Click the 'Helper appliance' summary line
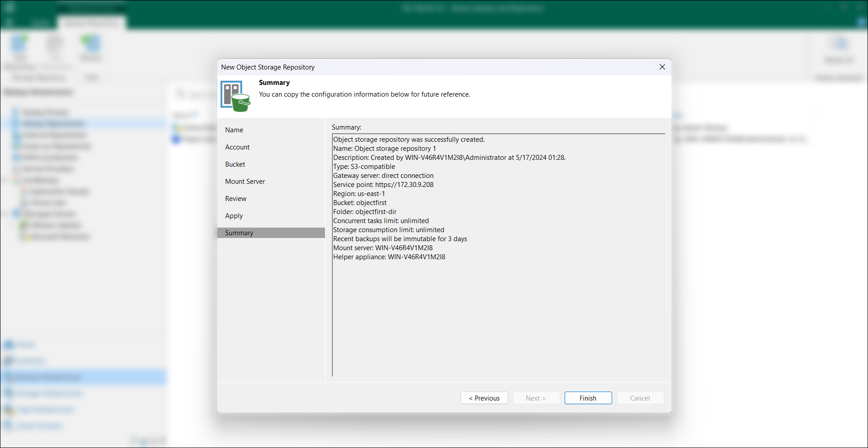 389,257
